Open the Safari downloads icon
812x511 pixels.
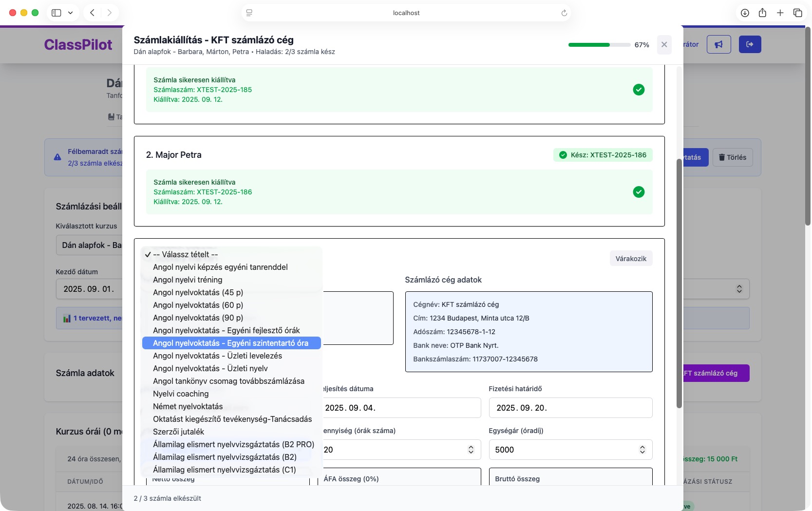coord(745,13)
